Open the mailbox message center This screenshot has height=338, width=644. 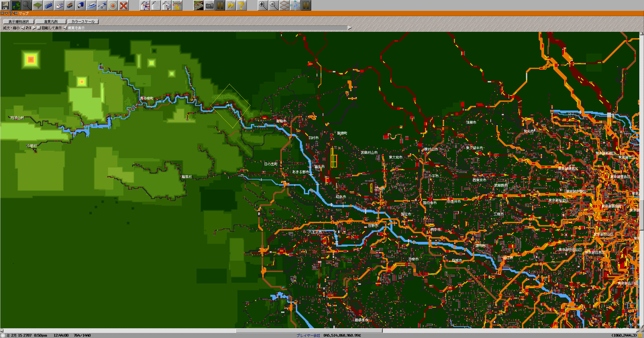[166, 5]
